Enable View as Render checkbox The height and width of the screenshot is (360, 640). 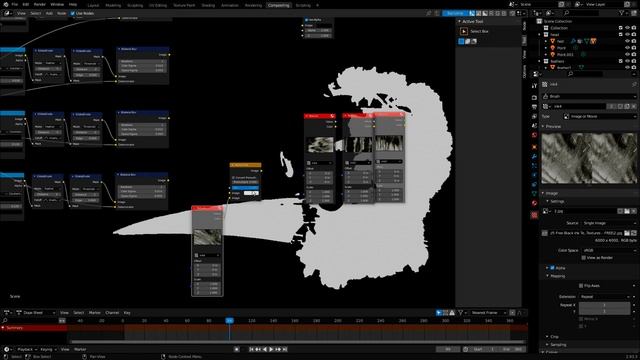coord(584,258)
